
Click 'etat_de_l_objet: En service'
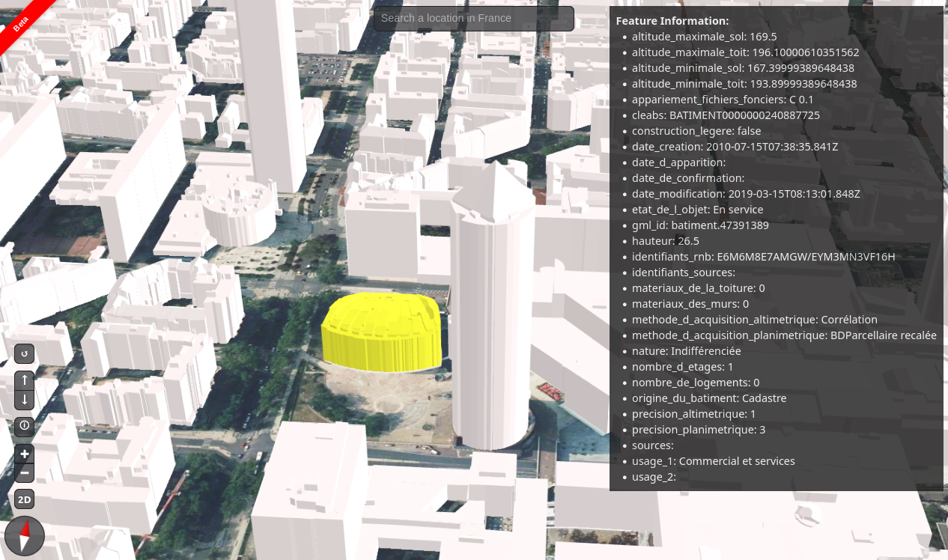coord(698,210)
